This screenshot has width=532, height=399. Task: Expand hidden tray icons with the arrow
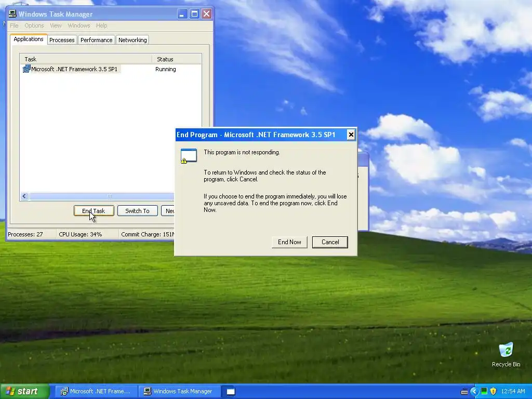pyautogui.click(x=474, y=391)
